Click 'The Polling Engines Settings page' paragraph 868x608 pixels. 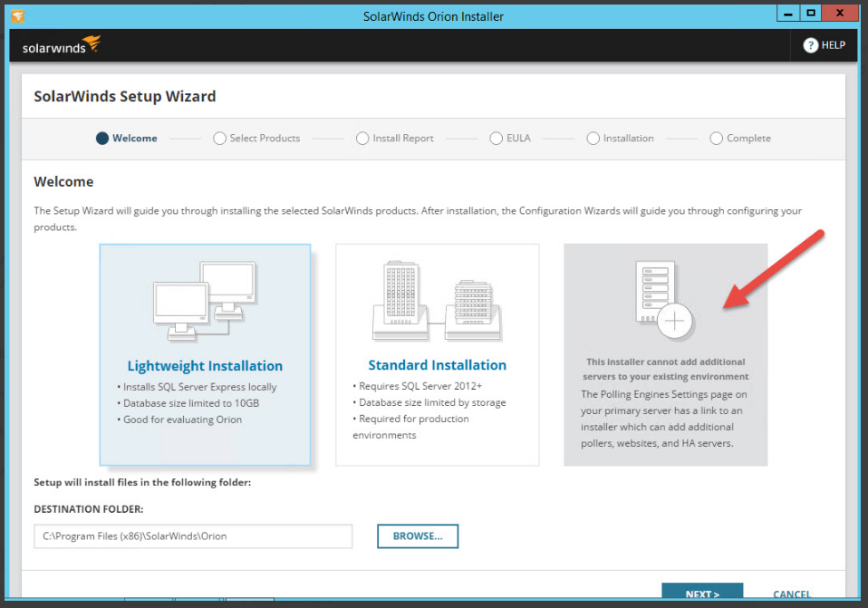pyautogui.click(x=664, y=419)
